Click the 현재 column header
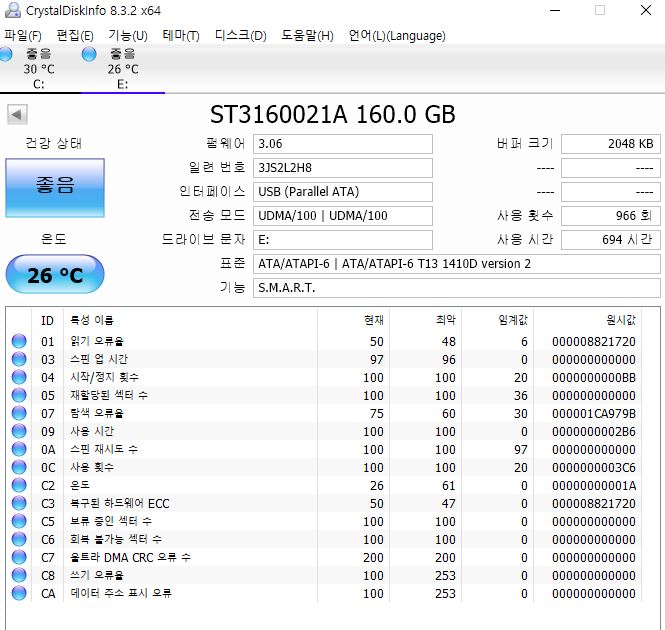Image resolution: width=665 pixels, height=630 pixels. (353, 320)
